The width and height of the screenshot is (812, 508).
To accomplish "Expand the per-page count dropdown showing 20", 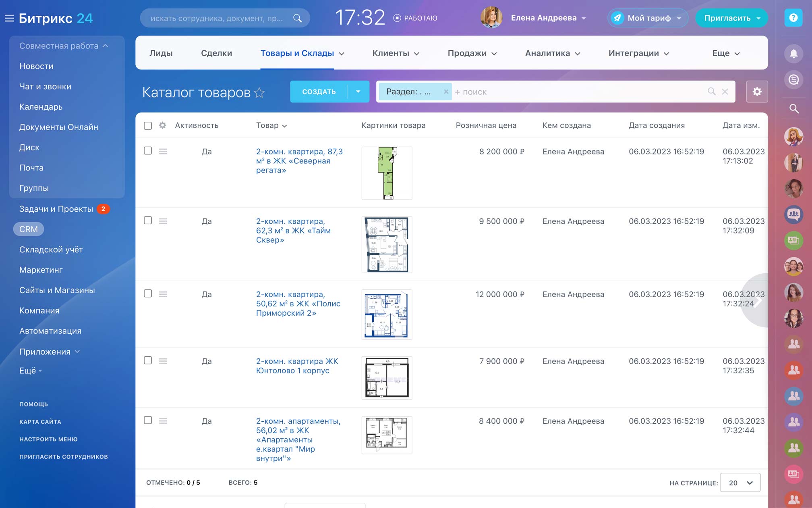I will (740, 483).
